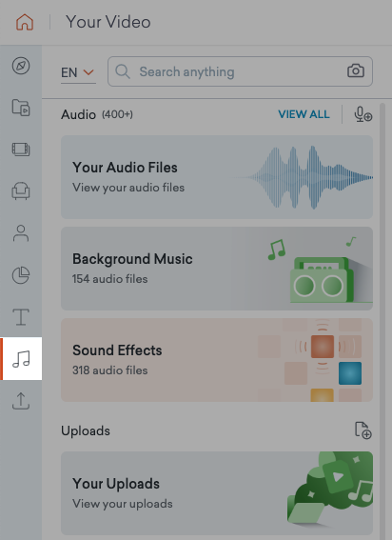Expand the EN language dropdown
This screenshot has width=392, height=540.
pyautogui.click(x=78, y=72)
